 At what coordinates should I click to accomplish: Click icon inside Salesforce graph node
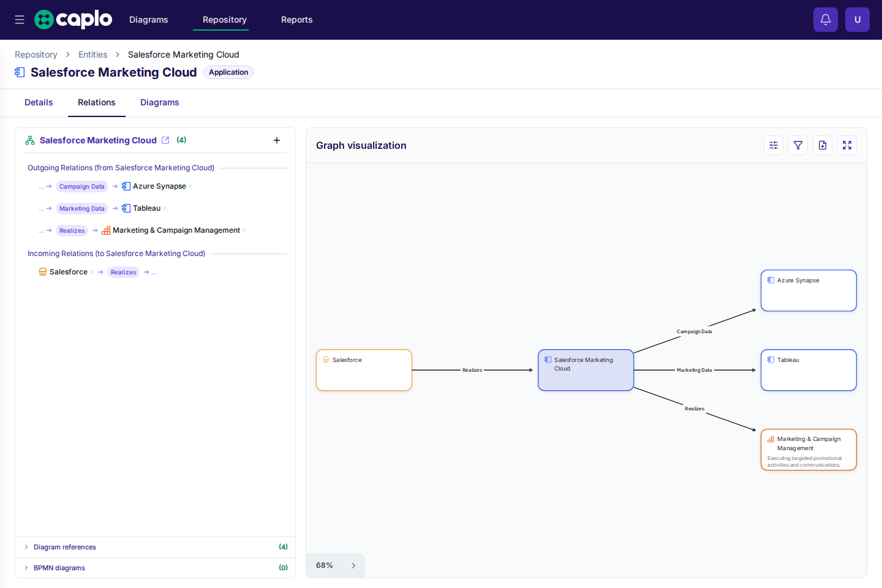point(326,360)
